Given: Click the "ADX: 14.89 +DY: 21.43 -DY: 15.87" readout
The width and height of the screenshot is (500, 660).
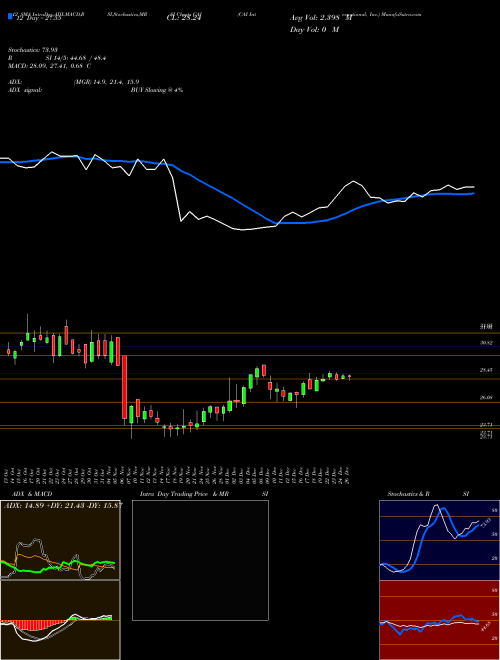Looking at the screenshot, I should pyautogui.click(x=63, y=505).
